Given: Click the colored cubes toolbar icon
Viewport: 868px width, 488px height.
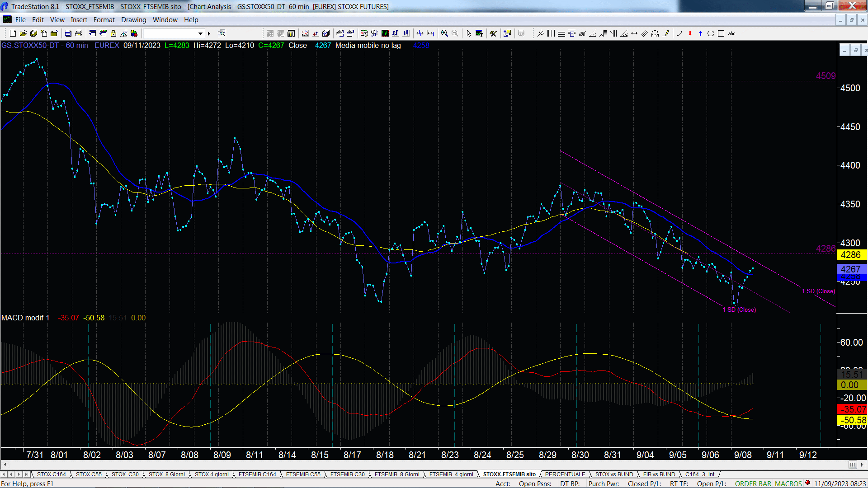Looking at the screenshot, I should 134,33.
